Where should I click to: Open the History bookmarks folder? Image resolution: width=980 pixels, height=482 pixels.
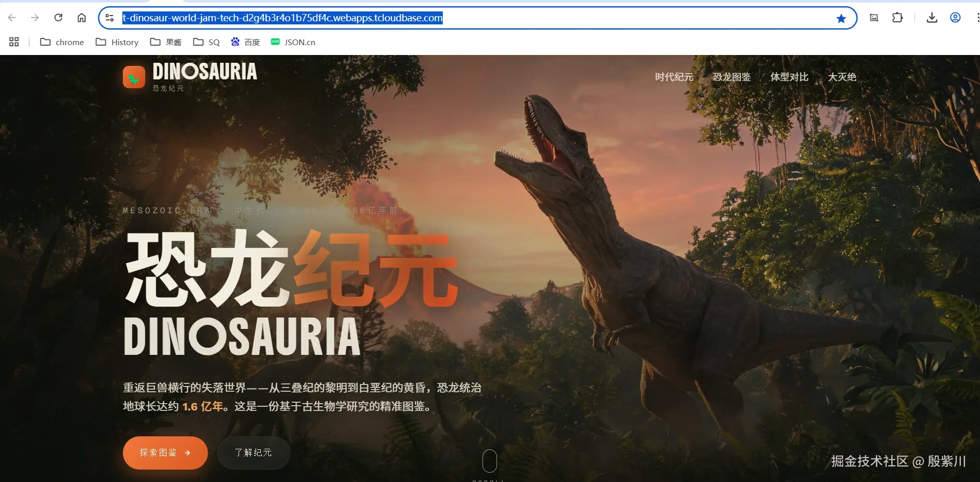[x=117, y=42]
